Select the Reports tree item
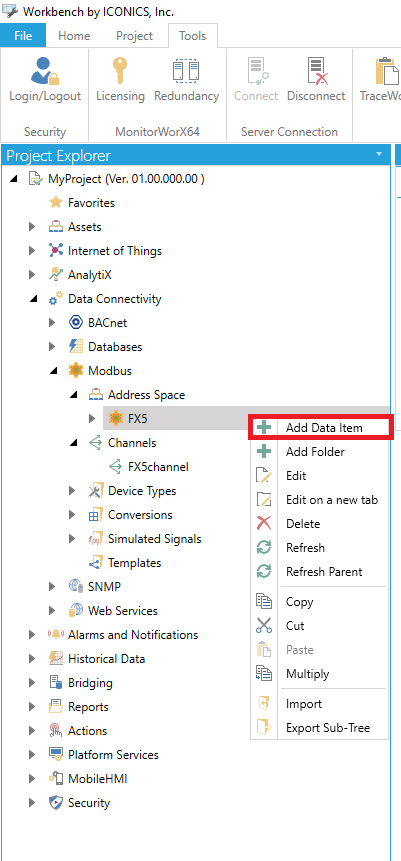This screenshot has width=401, height=861. point(88,707)
